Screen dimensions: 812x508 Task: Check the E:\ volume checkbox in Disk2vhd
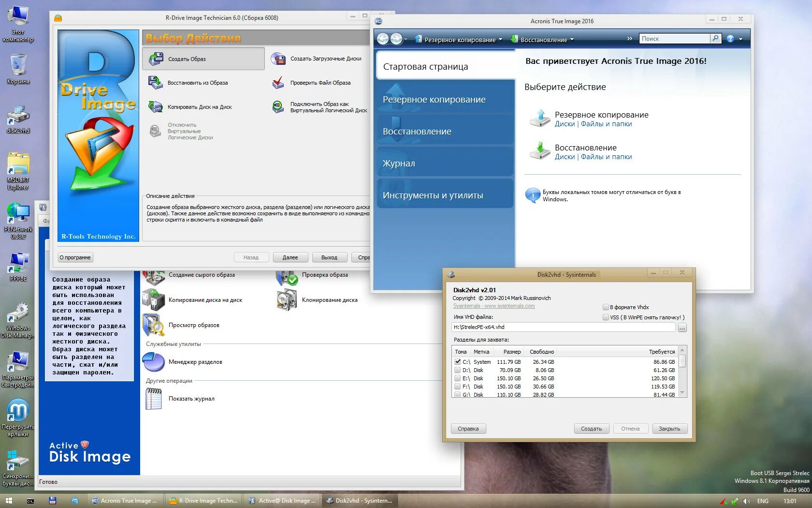coord(457,378)
